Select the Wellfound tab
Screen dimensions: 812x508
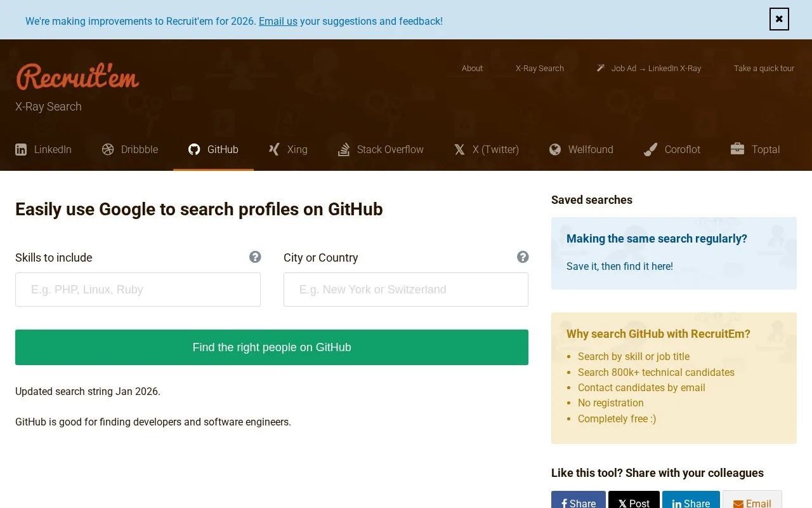(581, 150)
